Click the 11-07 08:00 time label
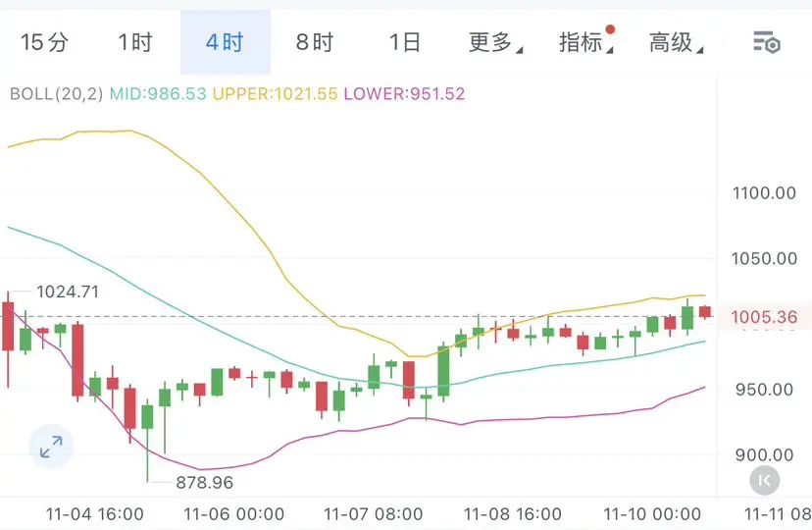 pyautogui.click(x=374, y=514)
